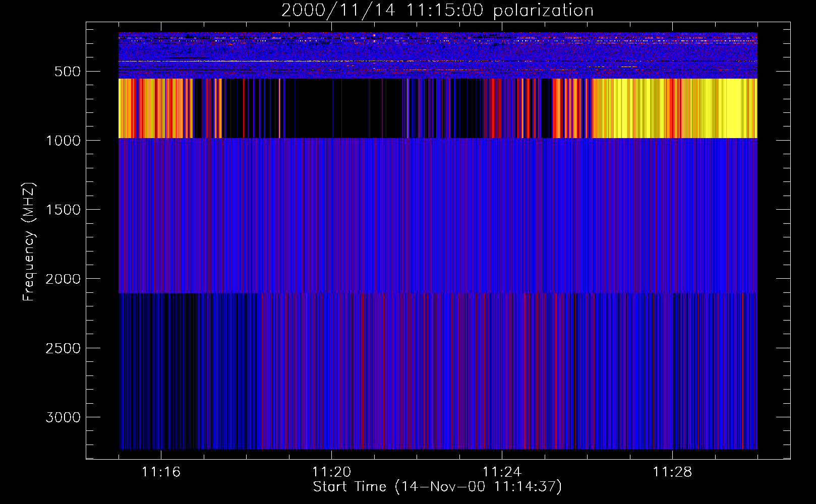
Task: Click the 'Frequency (MHZ)' y-axis label
Action: 29,242
